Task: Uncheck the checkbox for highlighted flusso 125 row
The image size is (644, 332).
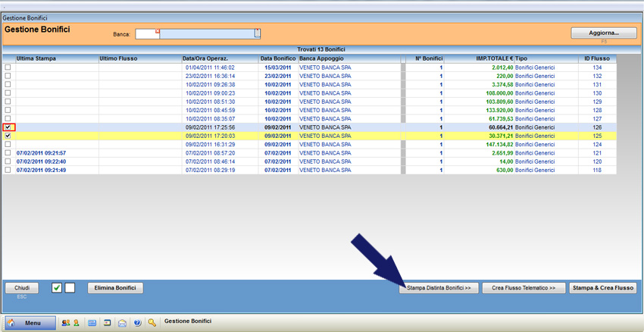Action: point(8,136)
